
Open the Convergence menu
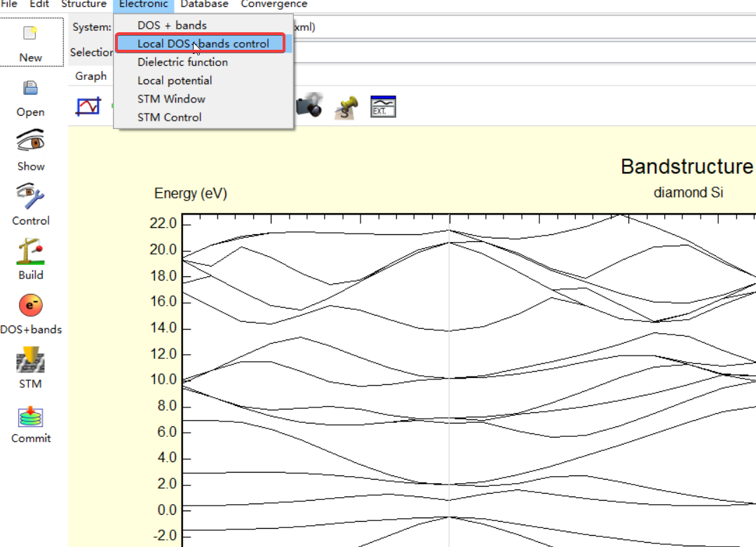point(274,4)
